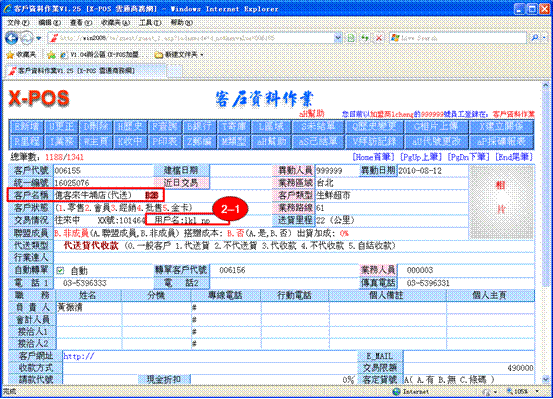Image resolution: width=553 pixels, height=399 pixels.
Task: Go back with the browser Back arrow
Action: tap(12, 38)
